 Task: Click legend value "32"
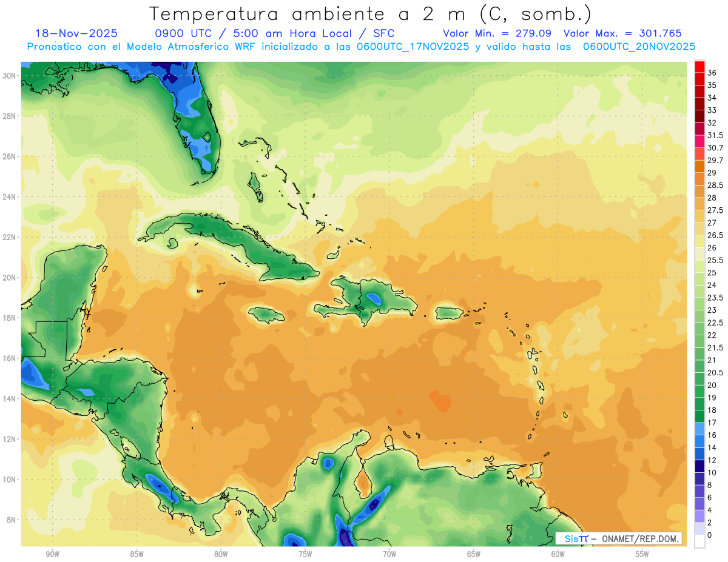click(712, 122)
